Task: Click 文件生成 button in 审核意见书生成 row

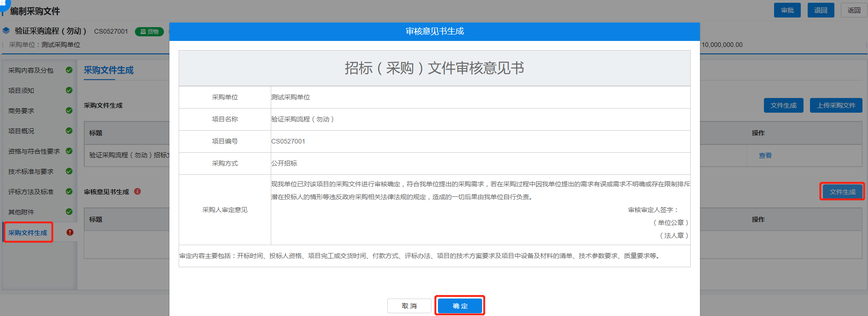Action: click(842, 192)
